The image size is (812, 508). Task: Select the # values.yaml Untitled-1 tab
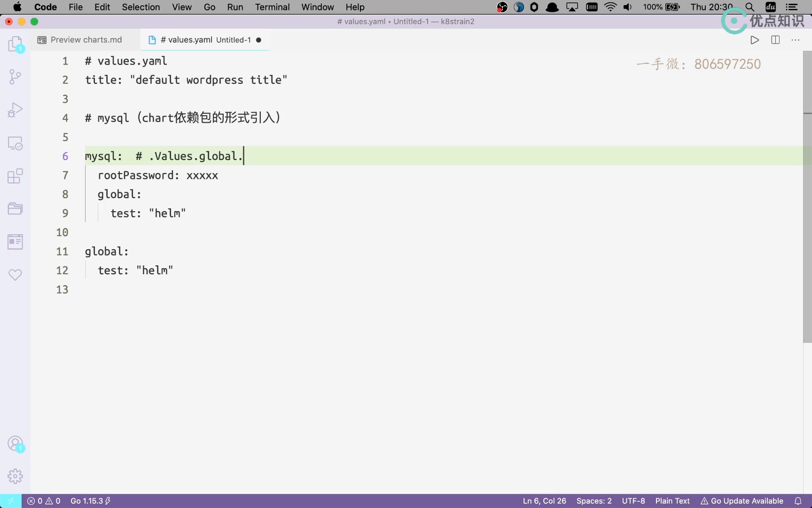[205, 40]
